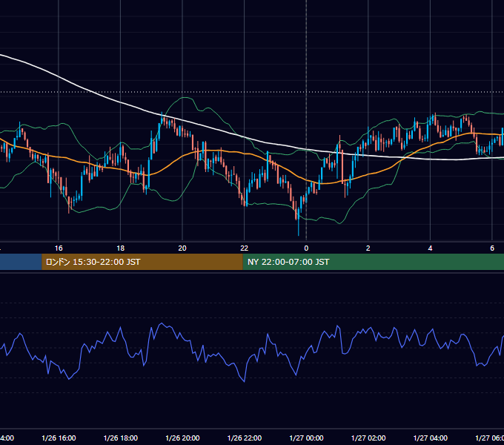The width and height of the screenshot is (504, 445).
Task: Click the 1/27 04:00 time label
Action: 430,438
